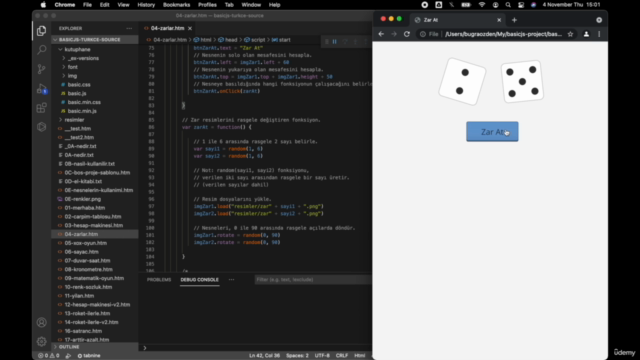Open the Chrome three-dot menu
Image resolution: width=640 pixels, height=360 pixels.
599,34
